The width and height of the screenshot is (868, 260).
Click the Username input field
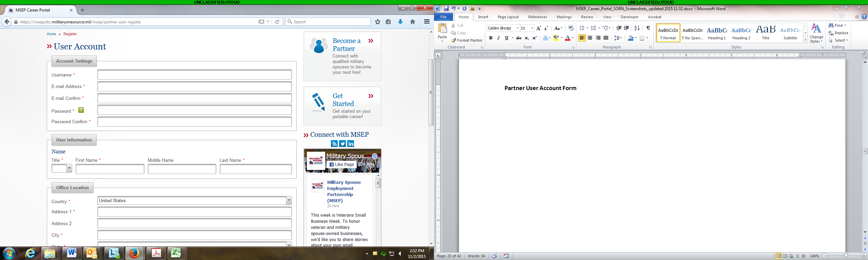pos(194,74)
